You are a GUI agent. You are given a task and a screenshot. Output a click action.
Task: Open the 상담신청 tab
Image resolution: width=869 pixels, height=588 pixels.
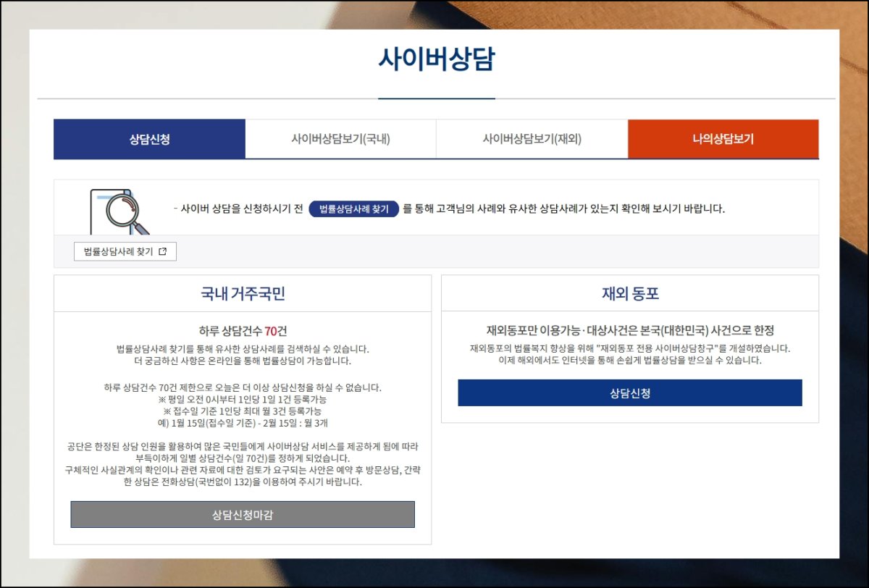coord(149,139)
